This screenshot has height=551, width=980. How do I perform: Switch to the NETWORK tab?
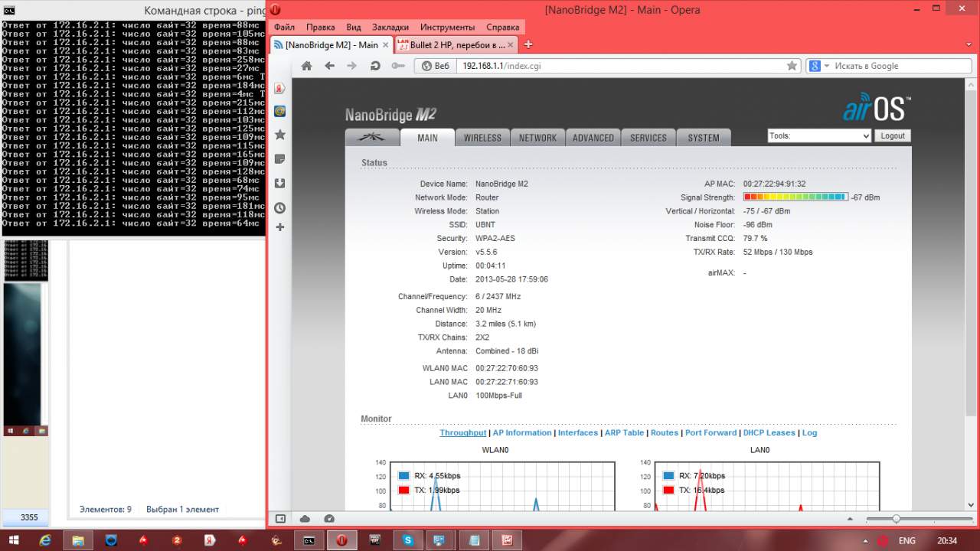click(x=537, y=138)
